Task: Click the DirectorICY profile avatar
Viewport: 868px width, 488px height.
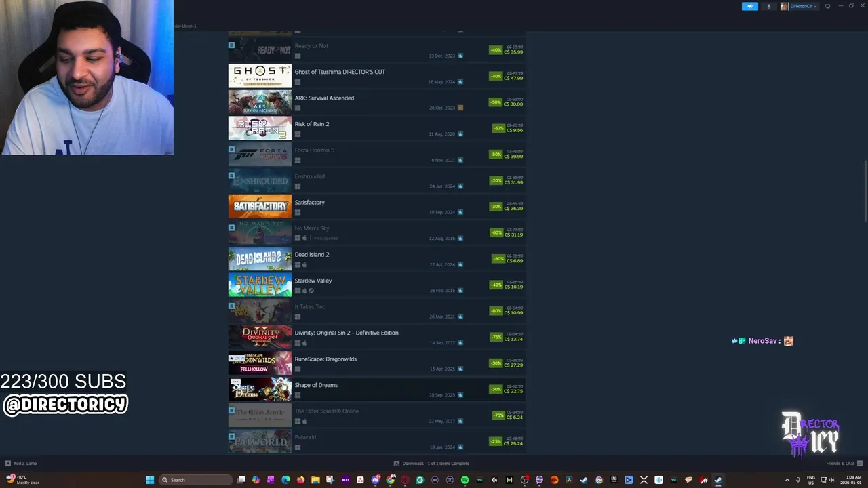Action: click(784, 6)
